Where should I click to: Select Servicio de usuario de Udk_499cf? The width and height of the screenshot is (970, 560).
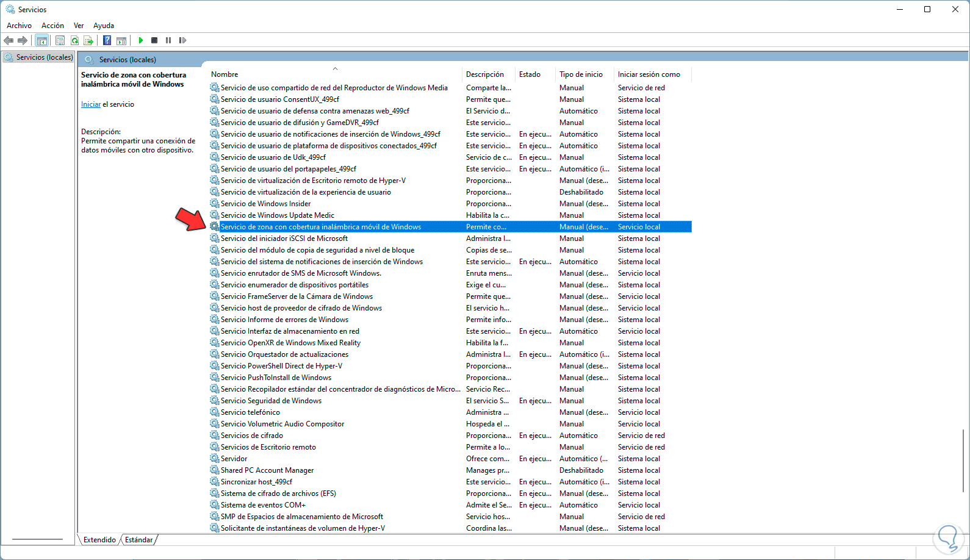click(450, 157)
